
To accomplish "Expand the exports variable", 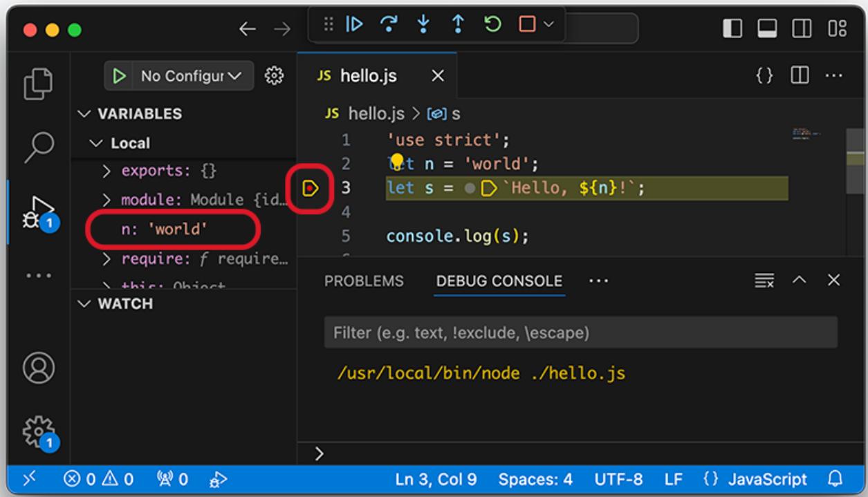I will pyautogui.click(x=107, y=171).
